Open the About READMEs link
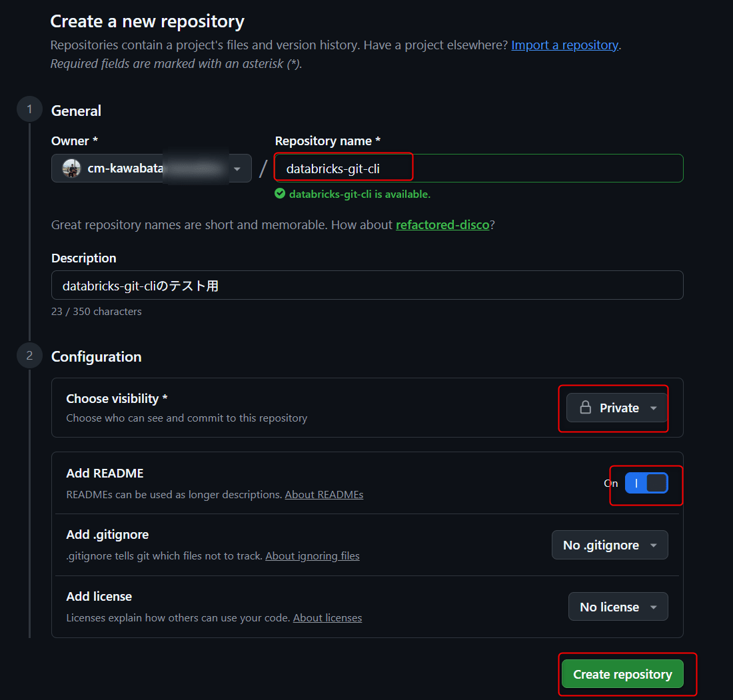Viewport: 733px width, 700px height. (x=324, y=494)
